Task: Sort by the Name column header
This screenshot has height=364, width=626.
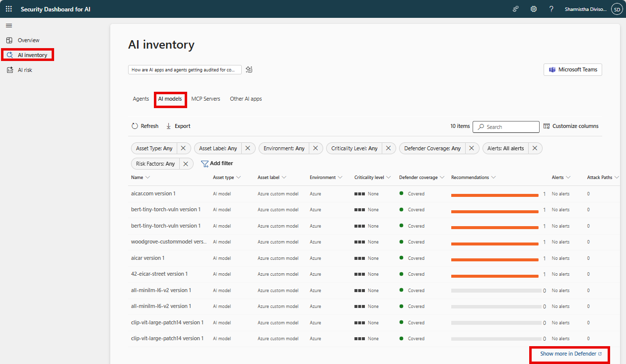Action: [x=140, y=178]
